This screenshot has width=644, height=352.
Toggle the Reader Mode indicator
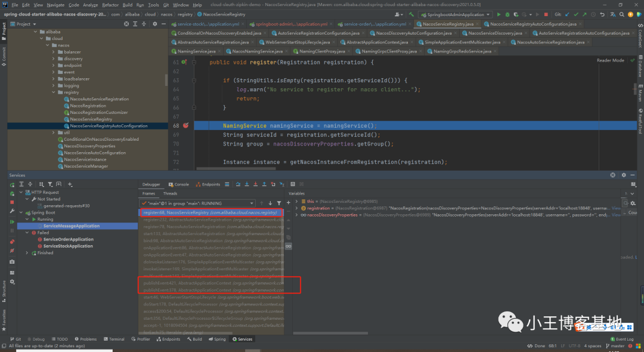611,60
